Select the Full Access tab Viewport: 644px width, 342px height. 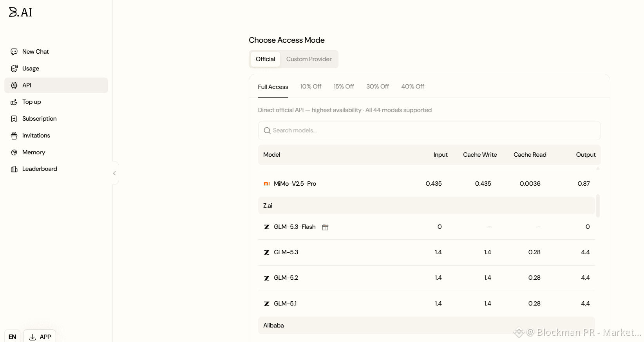point(273,87)
